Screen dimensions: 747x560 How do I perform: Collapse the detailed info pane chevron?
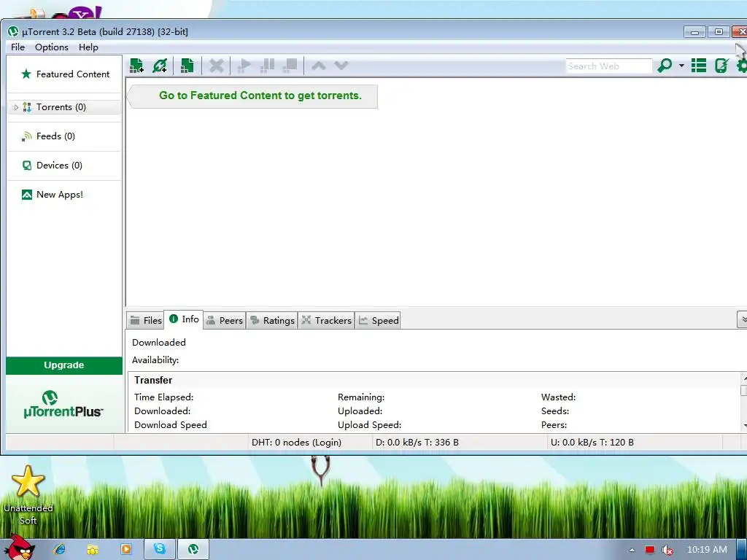coord(743,319)
